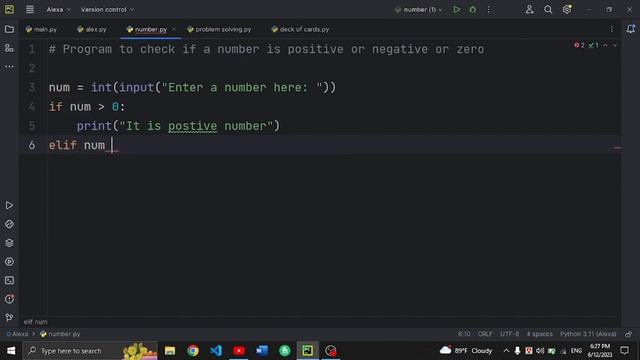The image size is (640, 360).
Task: Open the errors inspection widget
Action: (586, 45)
